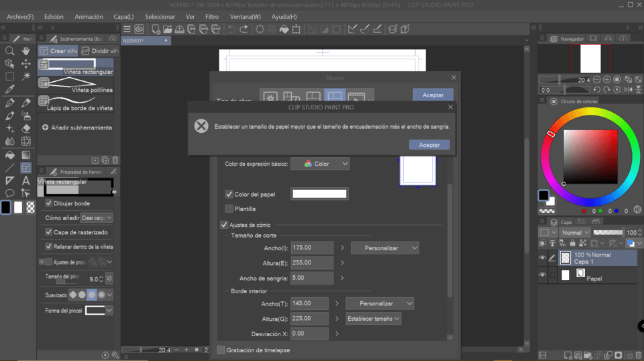Select the Crear viñeta subtool group
This screenshot has height=361, width=644.
click(x=58, y=51)
